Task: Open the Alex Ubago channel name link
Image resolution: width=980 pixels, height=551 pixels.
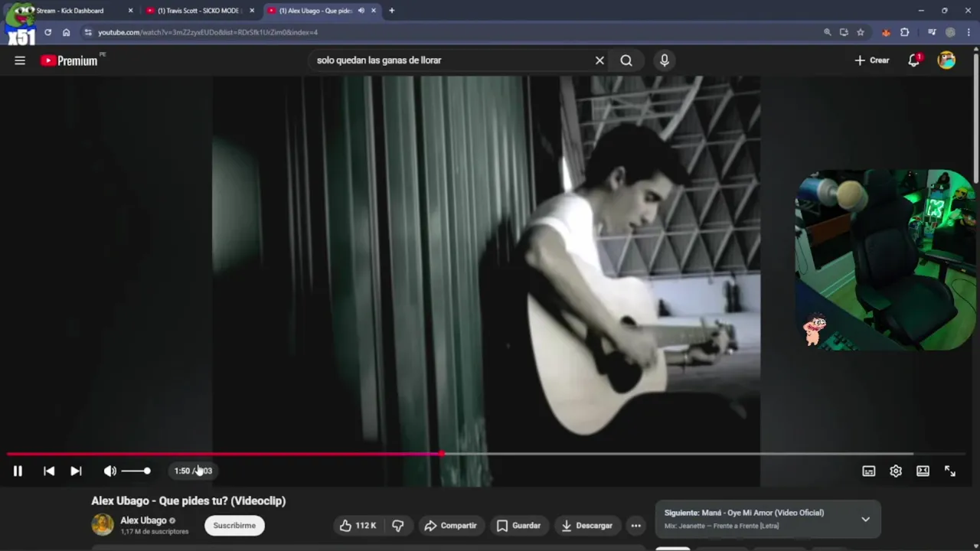Action: (x=143, y=520)
